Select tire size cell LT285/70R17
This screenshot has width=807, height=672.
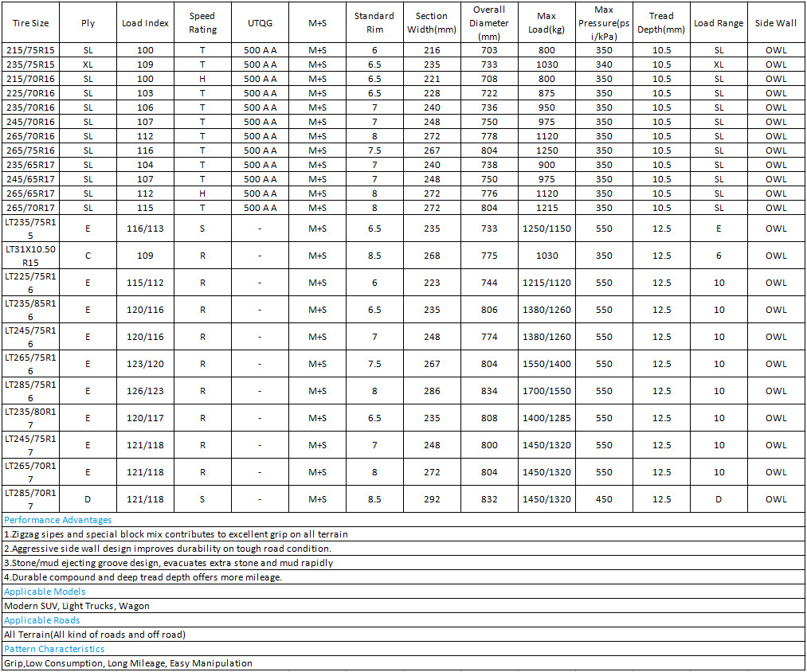pyautogui.click(x=30, y=499)
